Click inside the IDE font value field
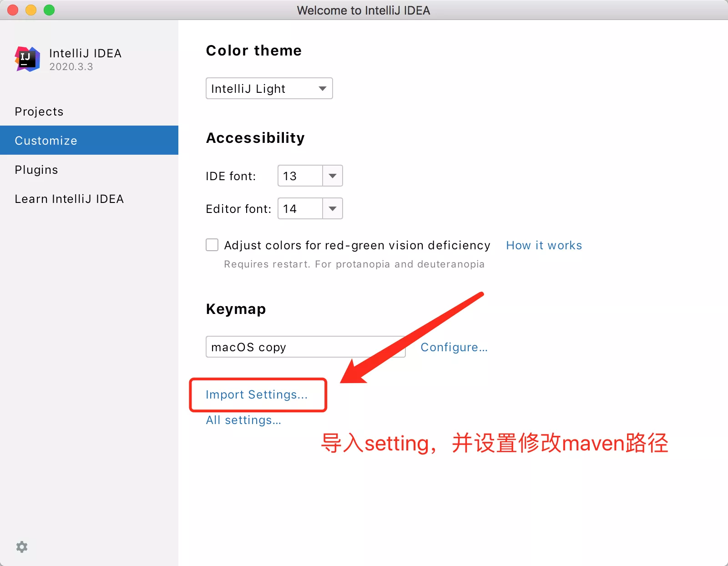Image resolution: width=728 pixels, height=566 pixels. pyautogui.click(x=300, y=176)
